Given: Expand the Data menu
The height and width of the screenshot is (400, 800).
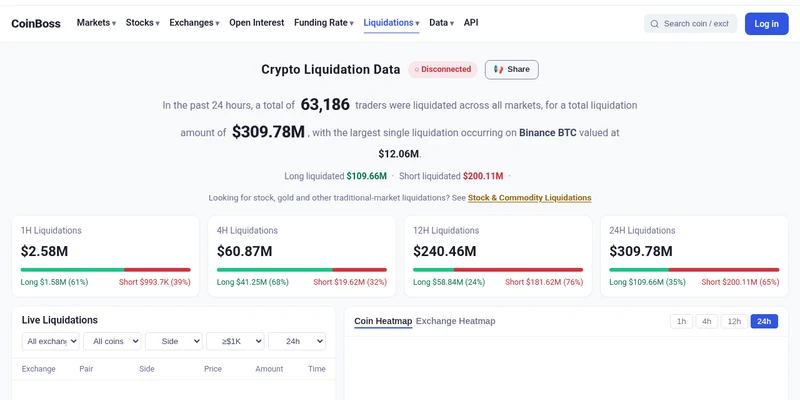Looking at the screenshot, I should pos(441,23).
